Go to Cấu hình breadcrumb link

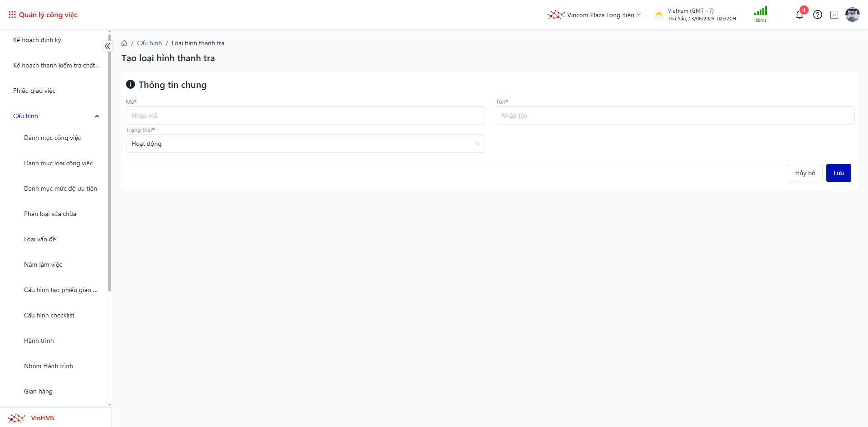(x=150, y=43)
